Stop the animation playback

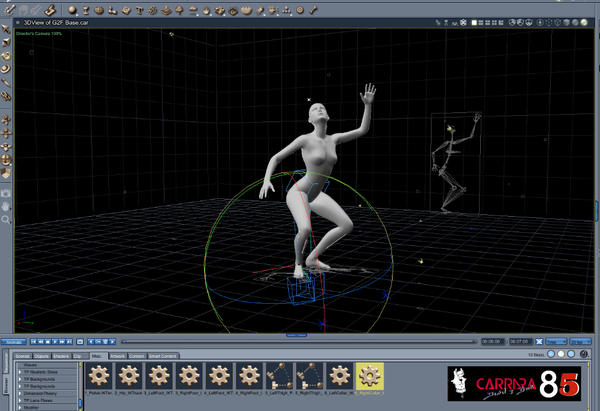point(48,341)
